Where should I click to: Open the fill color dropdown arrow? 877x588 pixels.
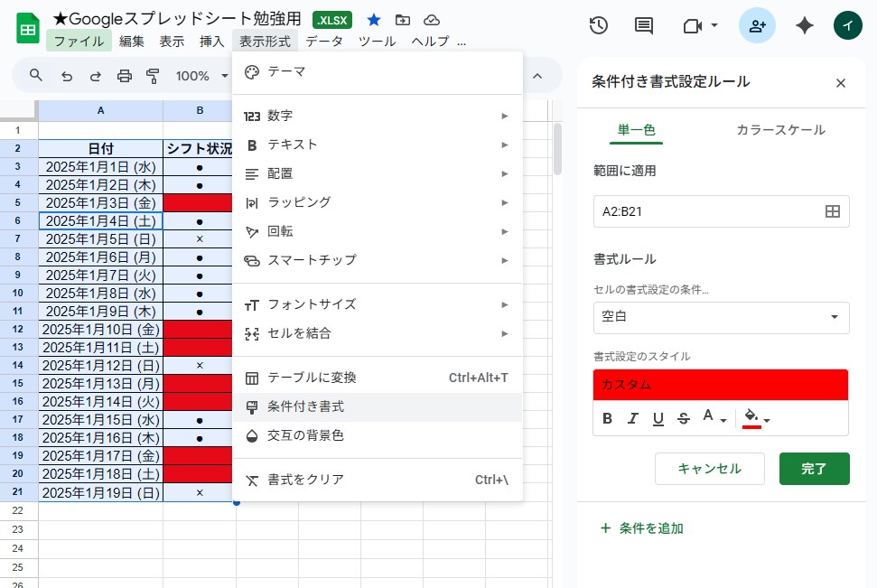pos(767,420)
